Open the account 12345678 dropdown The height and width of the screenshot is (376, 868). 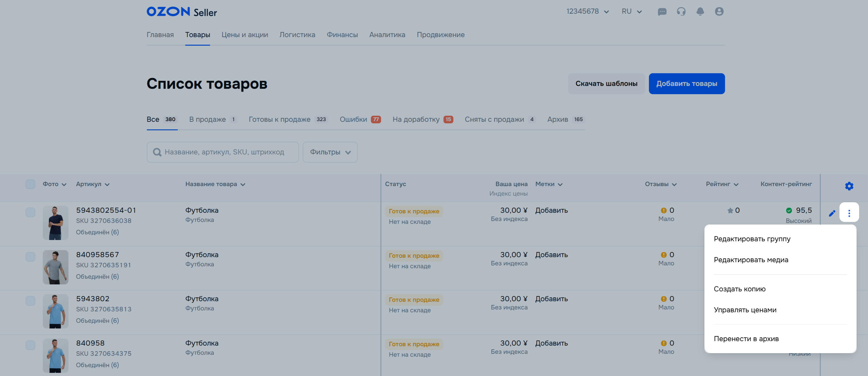coord(587,11)
